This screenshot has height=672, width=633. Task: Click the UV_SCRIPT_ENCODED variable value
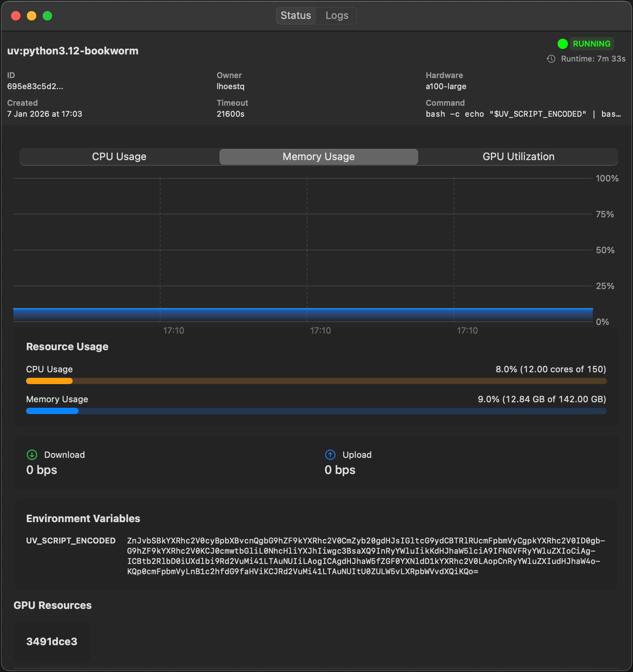tap(365, 556)
